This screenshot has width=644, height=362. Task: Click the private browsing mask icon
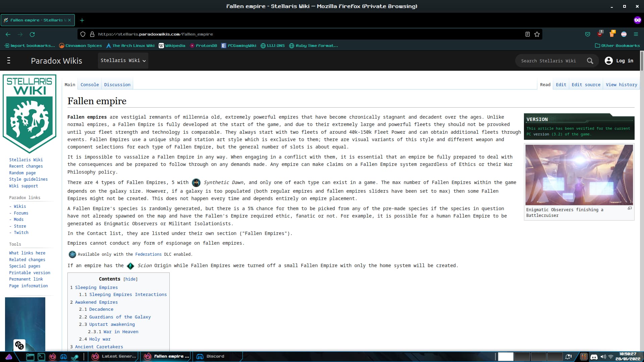(x=637, y=20)
